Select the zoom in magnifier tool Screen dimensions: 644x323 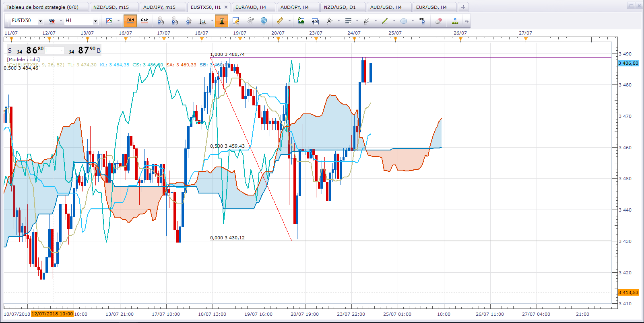pyautogui.click(x=161, y=21)
